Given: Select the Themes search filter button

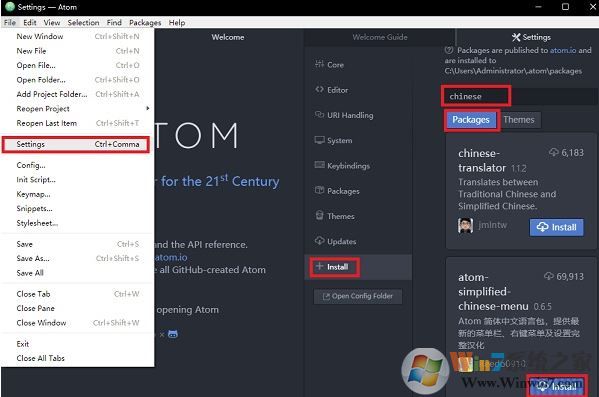Looking at the screenshot, I should click(x=519, y=120).
